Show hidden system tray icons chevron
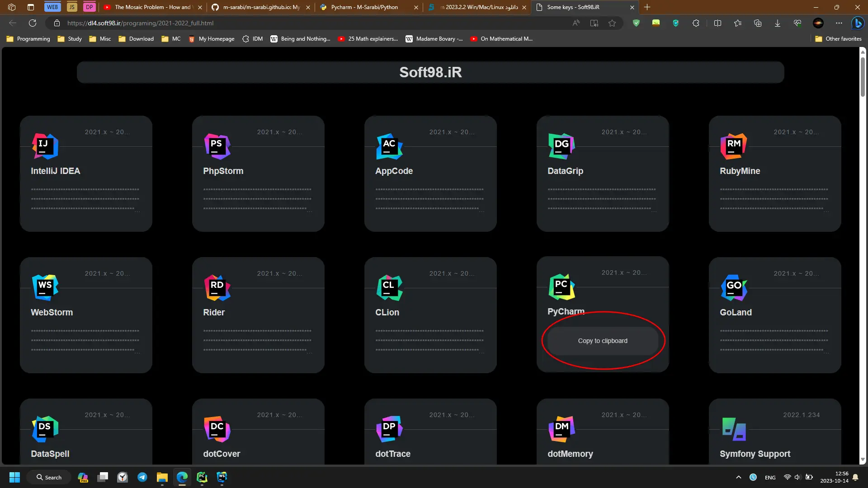 [x=738, y=477]
